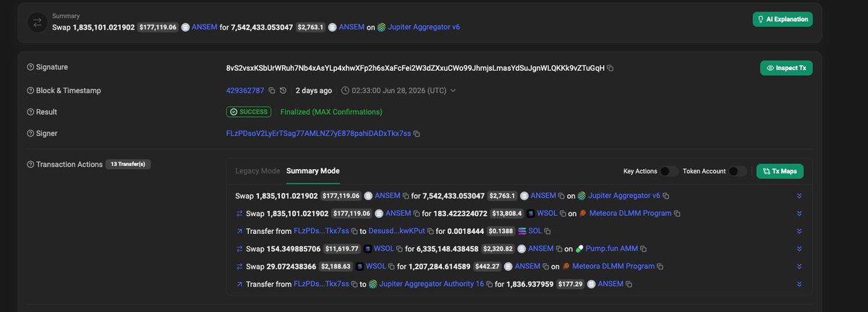
Task: Copy block number 429362787
Action: 272,91
